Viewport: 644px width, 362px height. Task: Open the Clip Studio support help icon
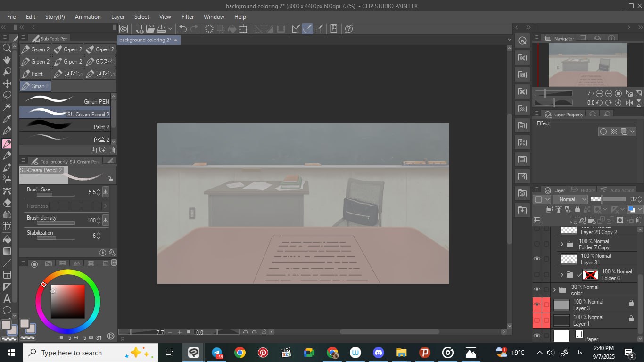click(349, 29)
